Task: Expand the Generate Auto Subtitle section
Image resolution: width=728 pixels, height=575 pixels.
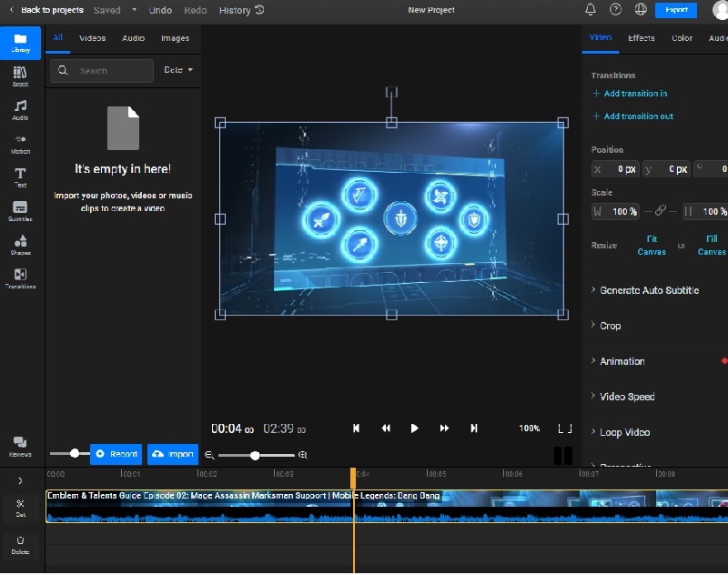Action: coord(649,290)
